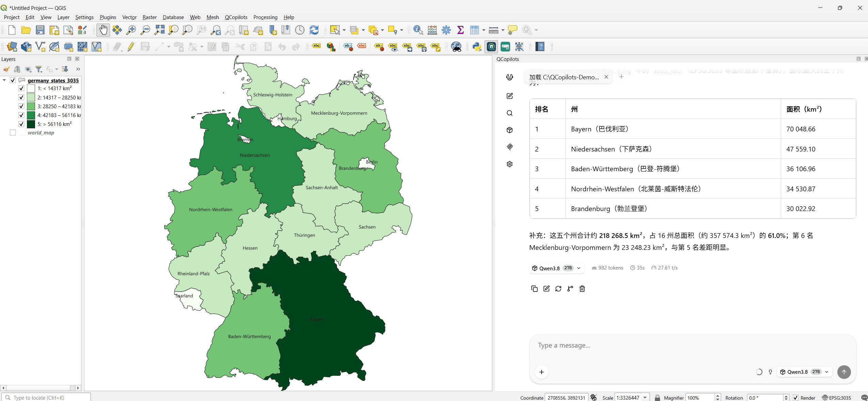Enable the world_map layer checkbox
The image size is (868, 401).
pos(13,133)
